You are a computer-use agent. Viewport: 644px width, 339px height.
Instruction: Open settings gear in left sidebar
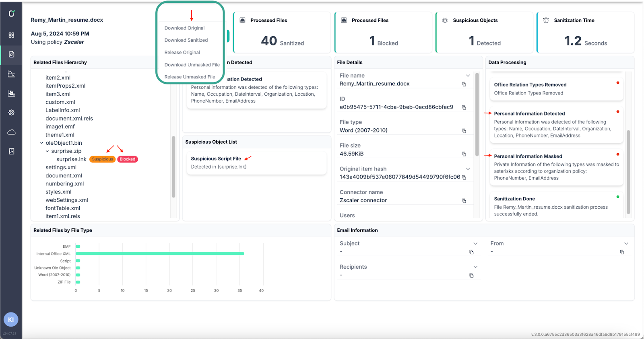(11, 113)
